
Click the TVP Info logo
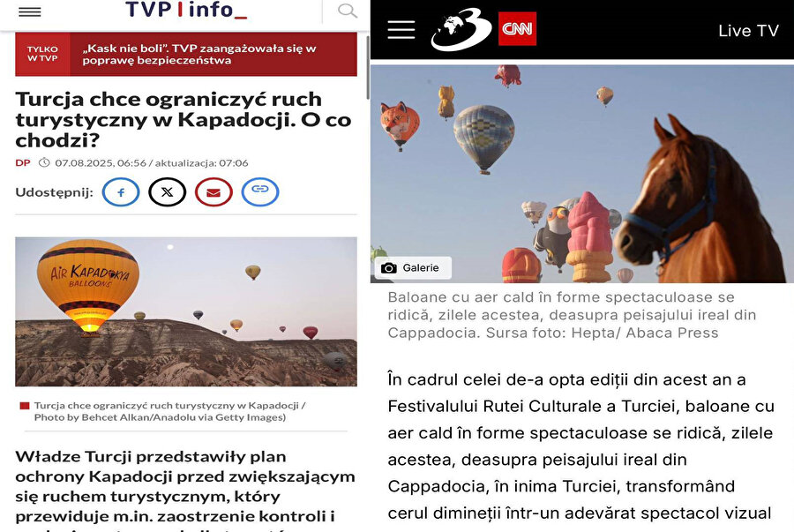pyautogui.click(x=186, y=10)
